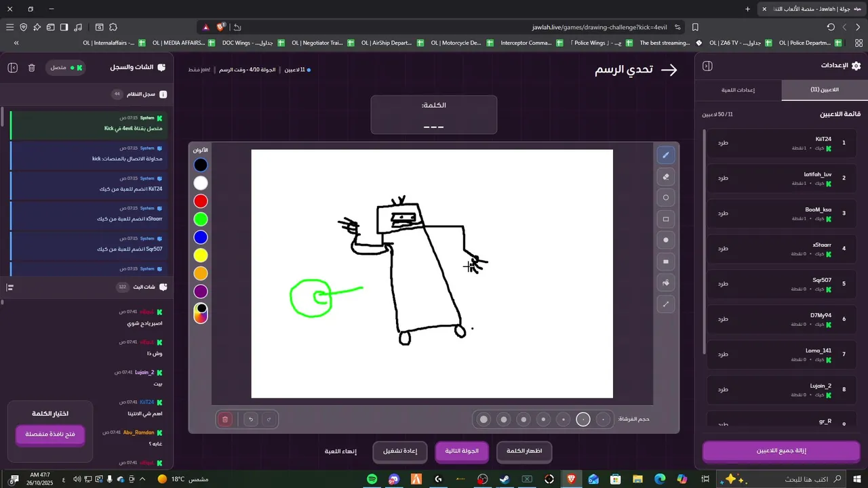The image size is (868, 488).
Task: Click the back arrow beside تحدي الرسم
Action: click(669, 70)
